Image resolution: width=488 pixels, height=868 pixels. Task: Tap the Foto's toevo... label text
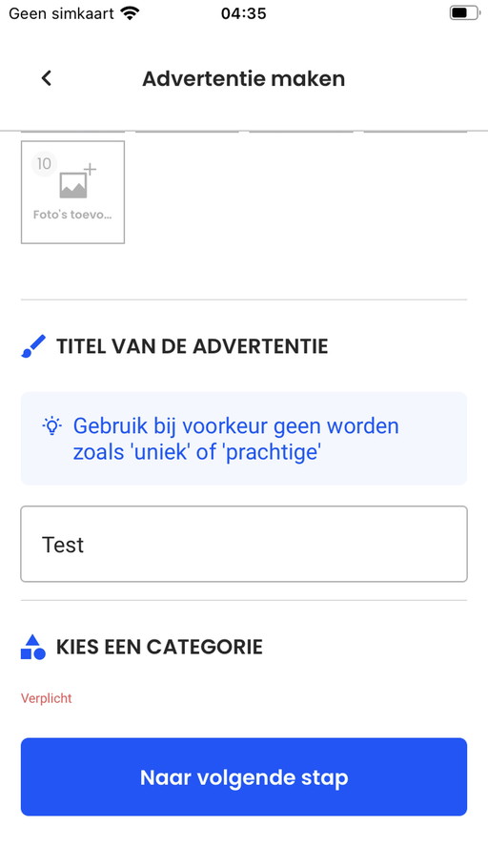[x=72, y=215]
